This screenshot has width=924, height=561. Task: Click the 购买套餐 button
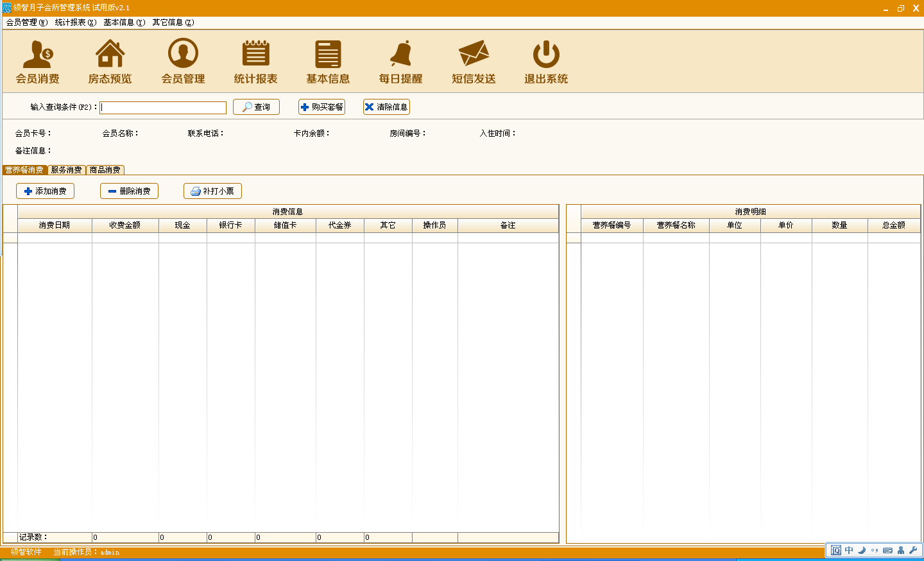click(x=321, y=107)
